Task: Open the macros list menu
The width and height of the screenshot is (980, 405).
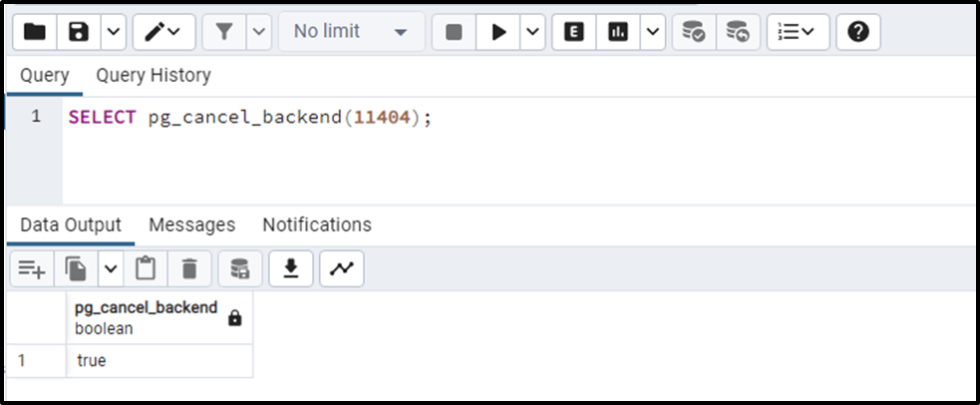Action: click(799, 32)
